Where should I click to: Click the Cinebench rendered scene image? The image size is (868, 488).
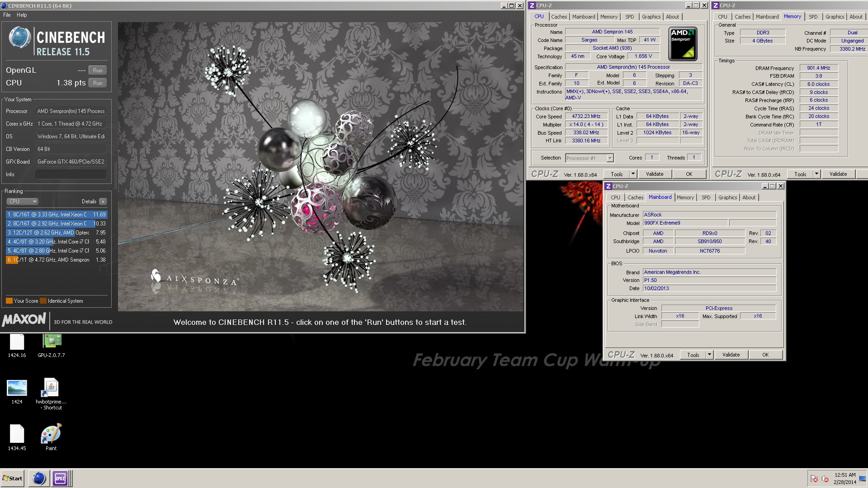[321, 167]
